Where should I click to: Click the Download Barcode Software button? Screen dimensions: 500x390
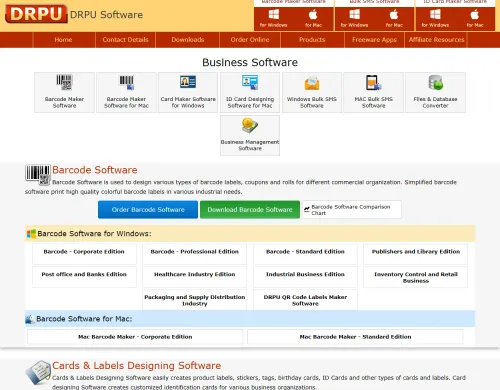(250, 210)
